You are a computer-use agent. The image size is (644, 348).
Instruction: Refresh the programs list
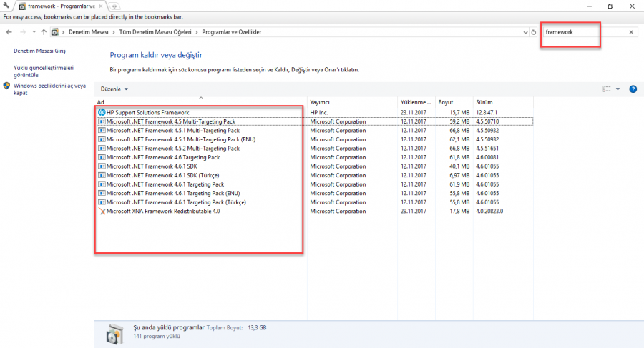534,32
